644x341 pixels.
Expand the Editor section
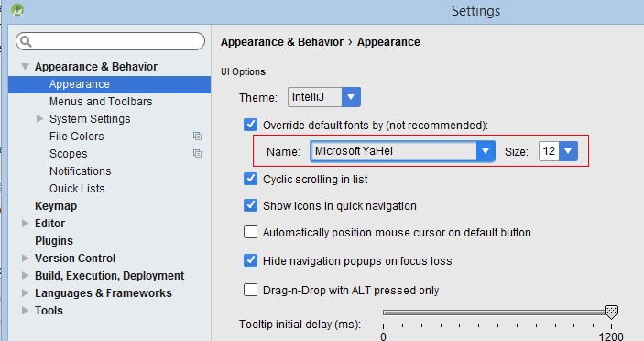[x=25, y=223]
